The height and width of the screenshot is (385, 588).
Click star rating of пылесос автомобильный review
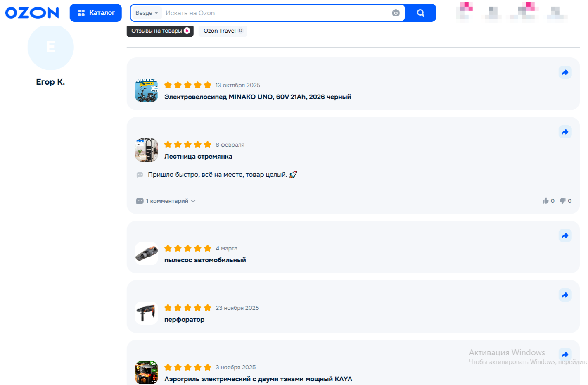pos(188,248)
